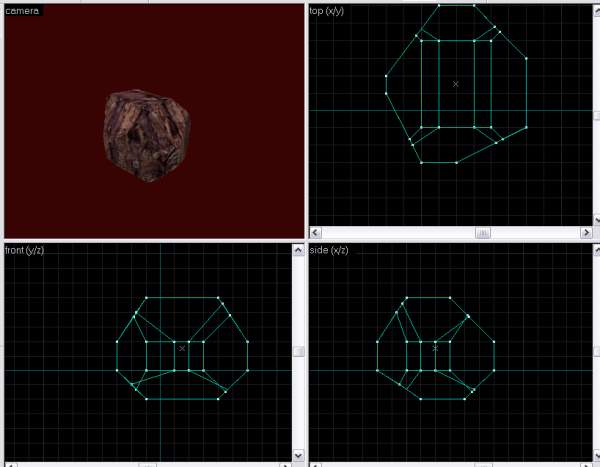The height and width of the screenshot is (467, 600).
Task: Select rightmost upper vertex in side view
Action: (x=492, y=342)
